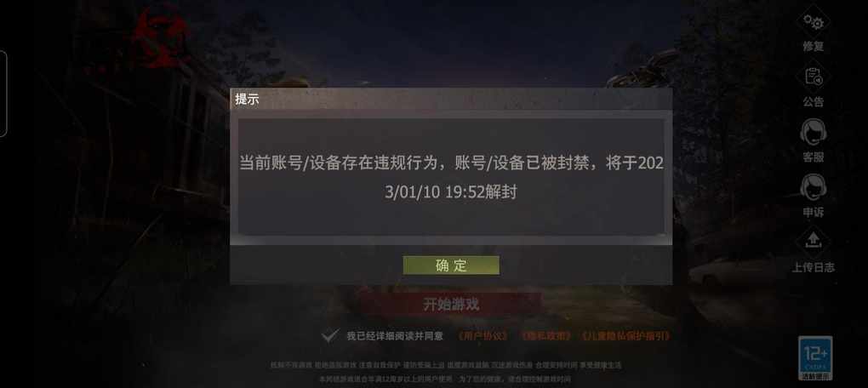This screenshot has width=868, height=388.
Task: Tap the side handle on the left screen edge
Action: (3, 93)
